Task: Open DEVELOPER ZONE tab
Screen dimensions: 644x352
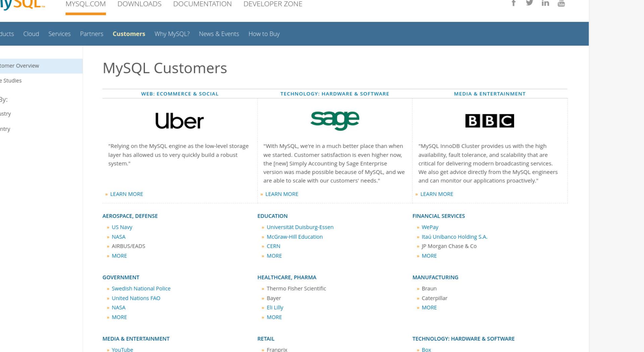Action: coord(273,4)
